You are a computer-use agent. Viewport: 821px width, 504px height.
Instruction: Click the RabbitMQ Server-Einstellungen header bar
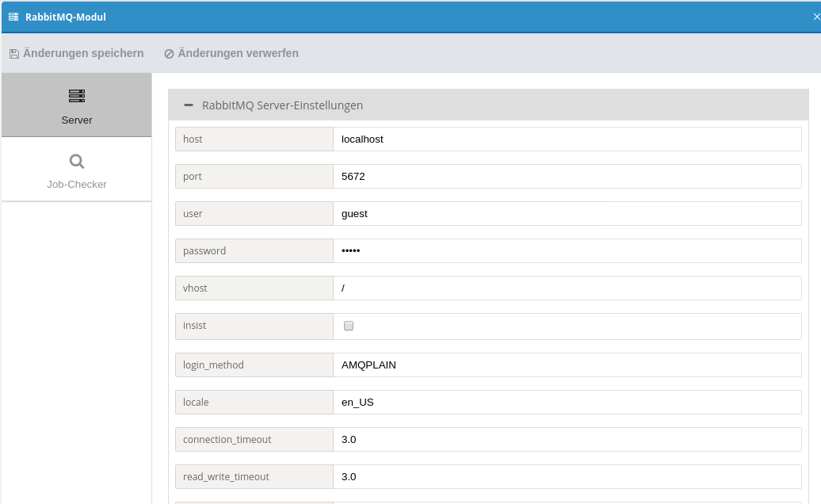point(487,105)
